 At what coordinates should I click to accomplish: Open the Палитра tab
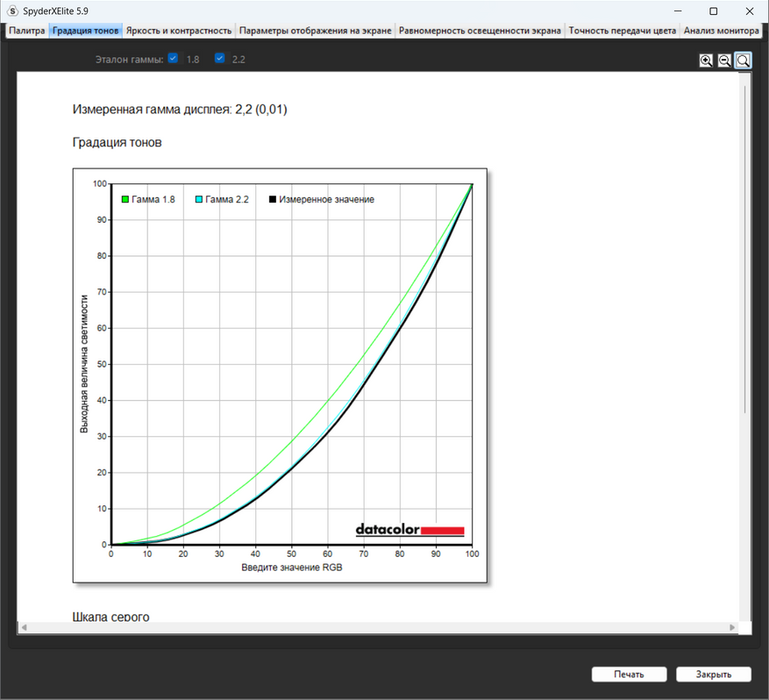[27, 31]
